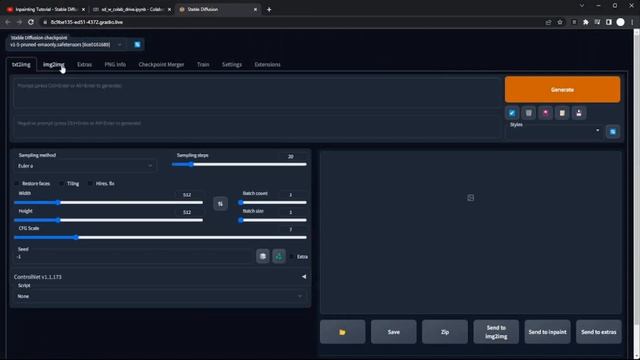Click the share page icon in address bar
This screenshot has width=640, height=360.
click(x=549, y=22)
